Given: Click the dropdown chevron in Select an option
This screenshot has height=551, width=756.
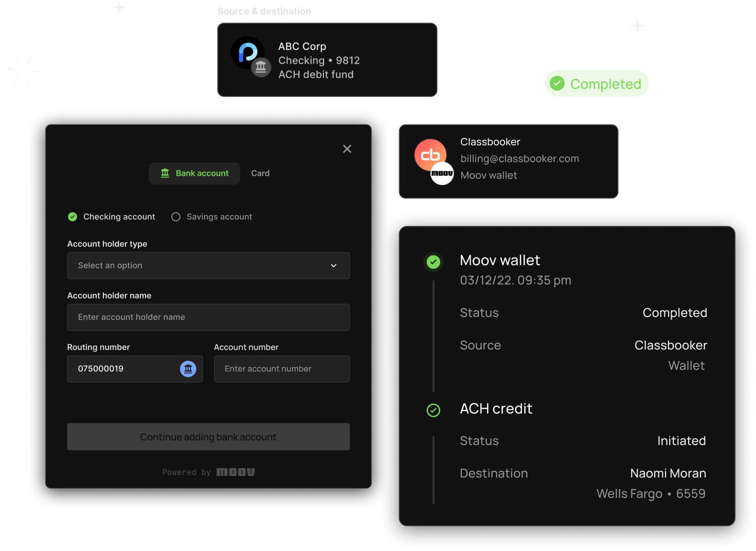Looking at the screenshot, I should pyautogui.click(x=333, y=266).
